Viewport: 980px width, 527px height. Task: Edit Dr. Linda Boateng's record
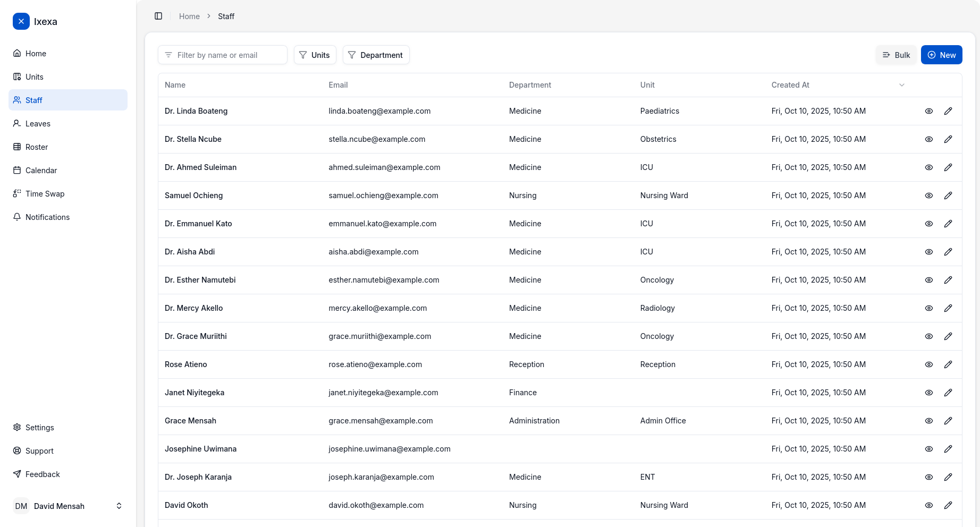point(948,111)
